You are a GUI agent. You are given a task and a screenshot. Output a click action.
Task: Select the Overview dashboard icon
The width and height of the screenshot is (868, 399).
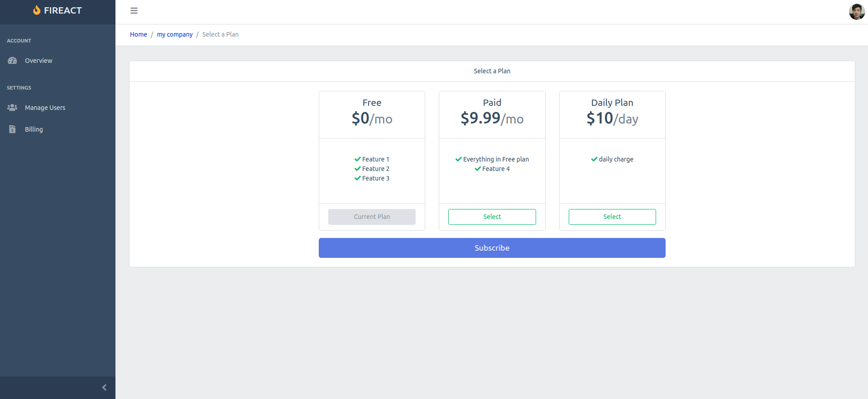pos(12,60)
